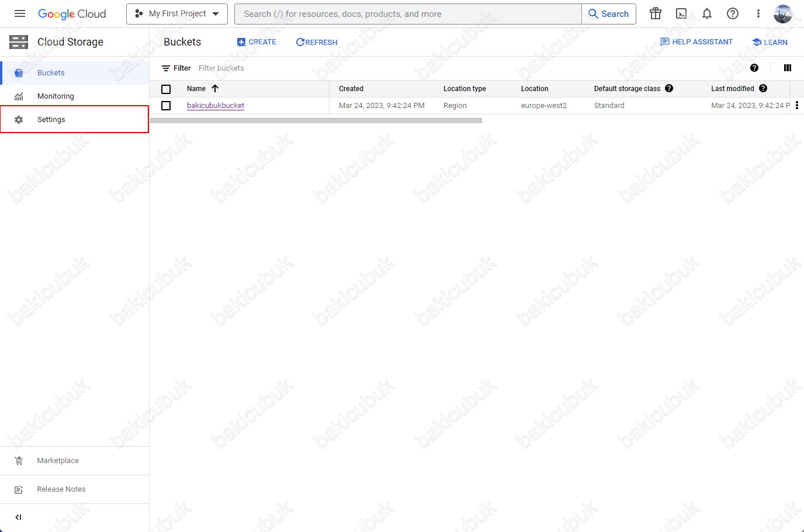Viewport: 804px width, 532px height.
Task: Show Default storage class help tooltip
Action: tap(669, 88)
